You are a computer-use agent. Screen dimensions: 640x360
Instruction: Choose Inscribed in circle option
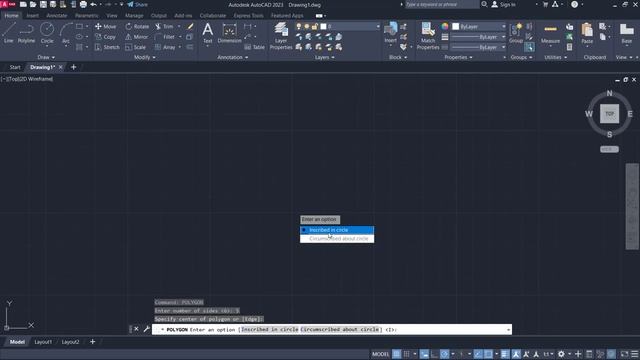337,230
